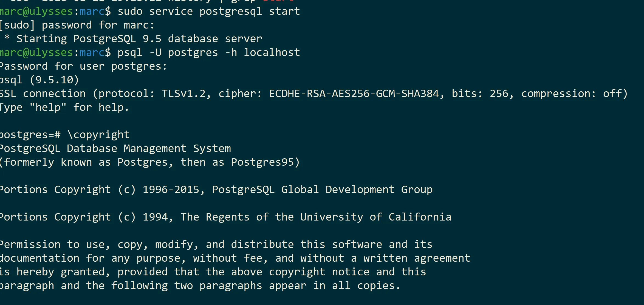This screenshot has width=644, height=305.
Task: Click the 'psql -U postgres -h localhost' command
Action: [x=208, y=53]
